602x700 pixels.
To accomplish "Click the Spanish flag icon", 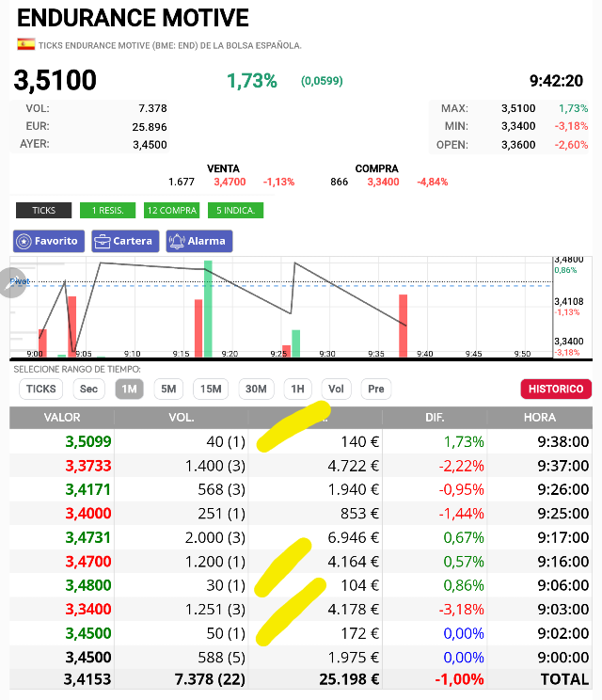I will pos(26,44).
